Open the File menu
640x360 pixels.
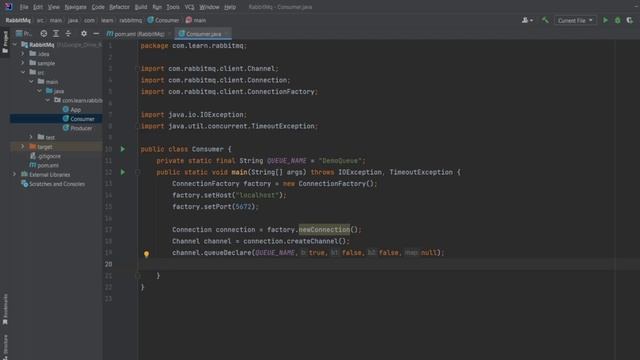24,7
